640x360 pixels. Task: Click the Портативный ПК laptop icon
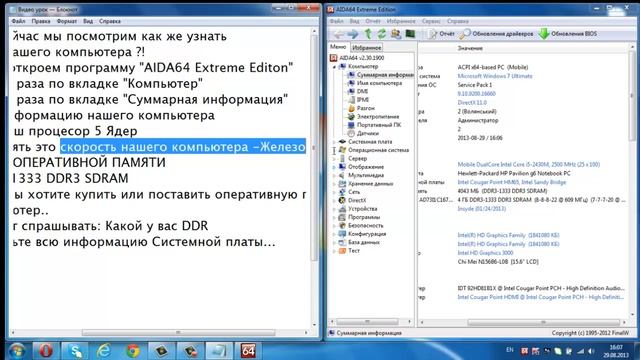coord(351,125)
